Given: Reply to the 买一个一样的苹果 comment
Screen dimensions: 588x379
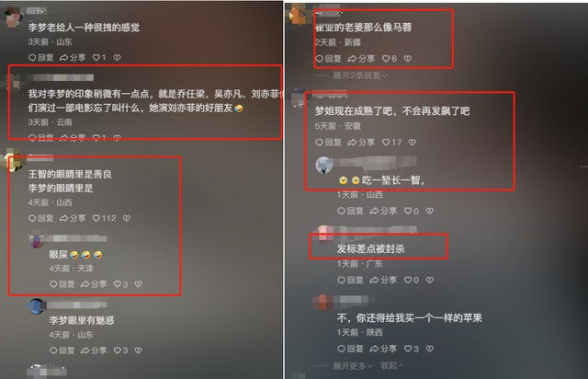Looking at the screenshot, I should [x=350, y=349].
